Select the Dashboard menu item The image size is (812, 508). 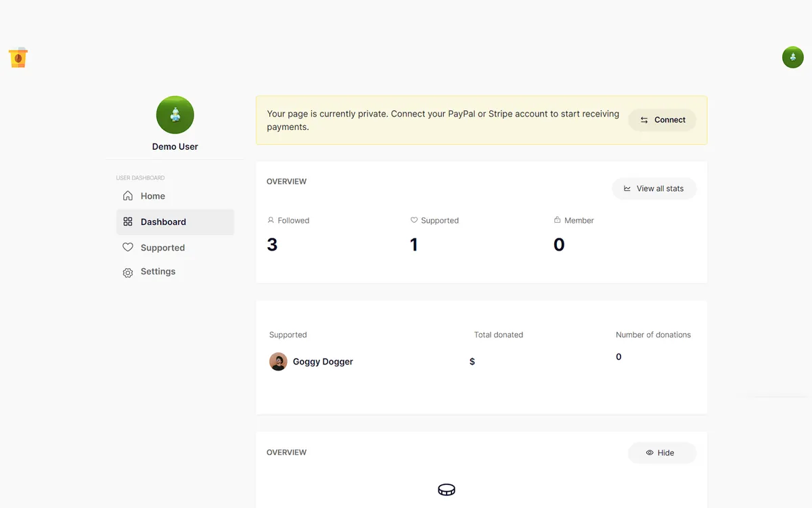point(175,221)
